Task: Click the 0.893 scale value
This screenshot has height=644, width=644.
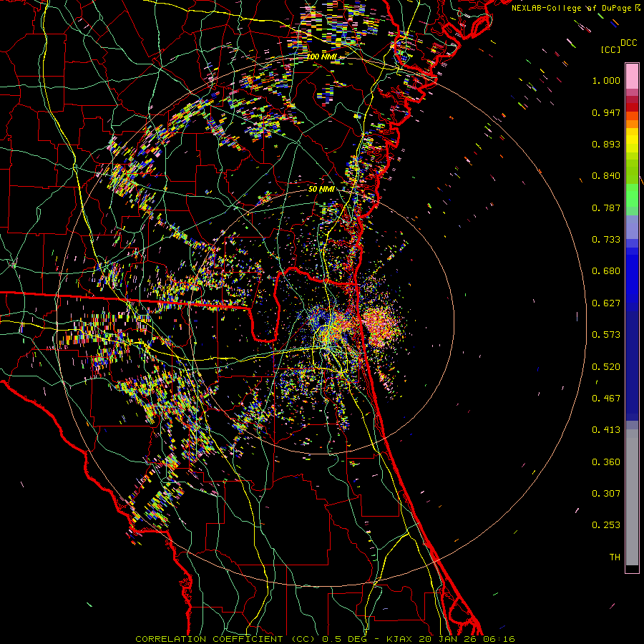Action: 606,144
